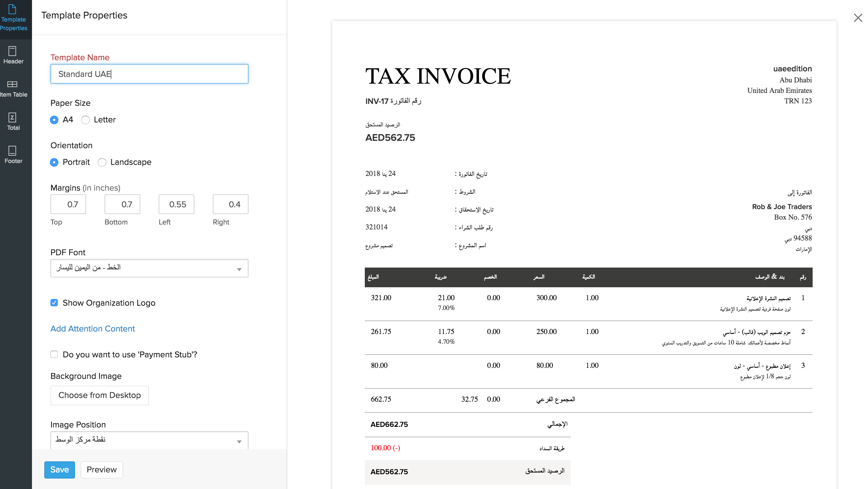The width and height of the screenshot is (868, 489).
Task: Select the Portrait orientation radio
Action: point(54,162)
